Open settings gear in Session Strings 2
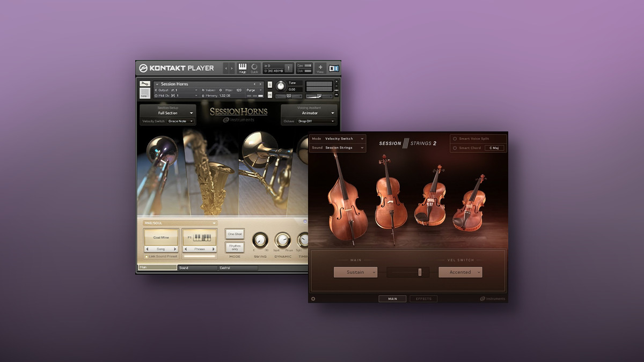 [313, 299]
